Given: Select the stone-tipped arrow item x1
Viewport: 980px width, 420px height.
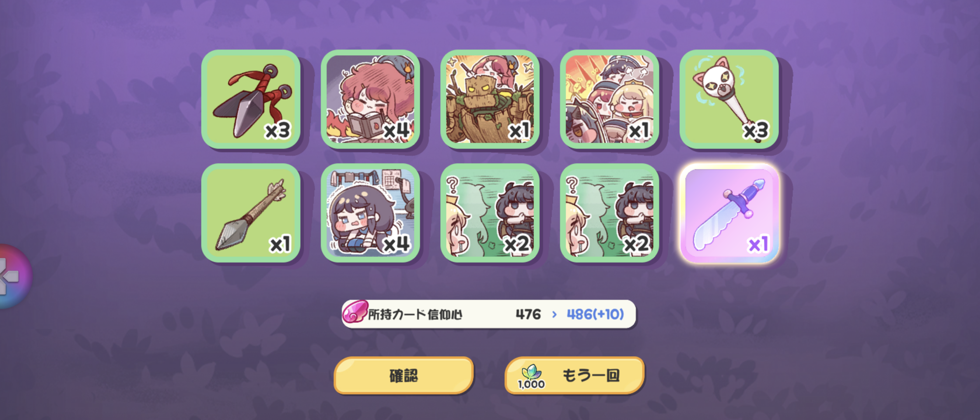Looking at the screenshot, I should 251,213.
